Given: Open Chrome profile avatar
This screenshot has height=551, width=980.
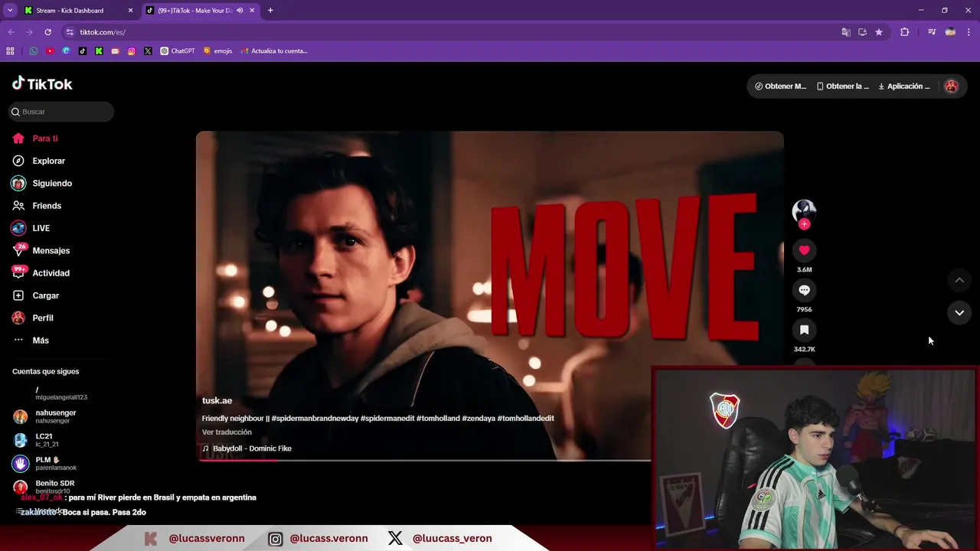Looking at the screenshot, I should click(x=950, y=32).
